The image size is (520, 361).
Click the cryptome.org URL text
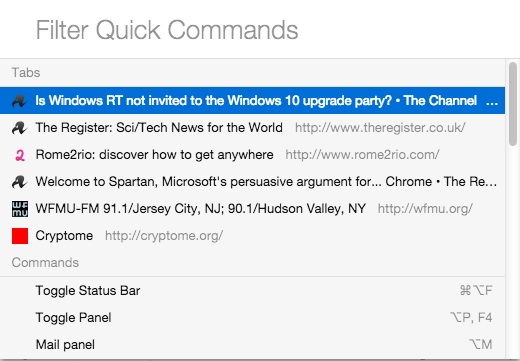[164, 236]
